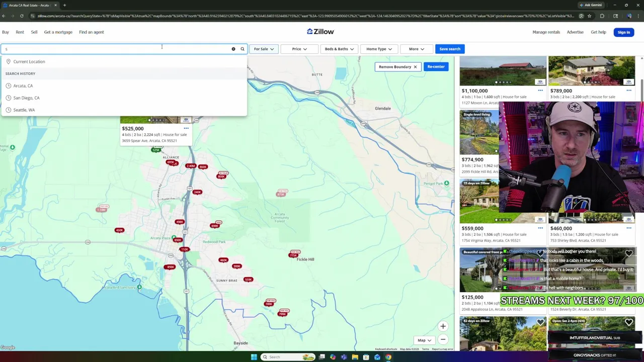644x362 pixels.
Task: Open more options for the $525,000 map listing
Action: pyautogui.click(x=186, y=128)
